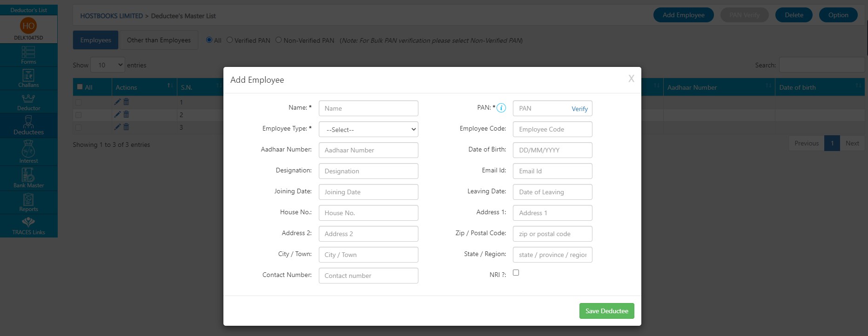The height and width of the screenshot is (336, 868).
Task: Focus the Address 1 field
Action: coord(552,213)
